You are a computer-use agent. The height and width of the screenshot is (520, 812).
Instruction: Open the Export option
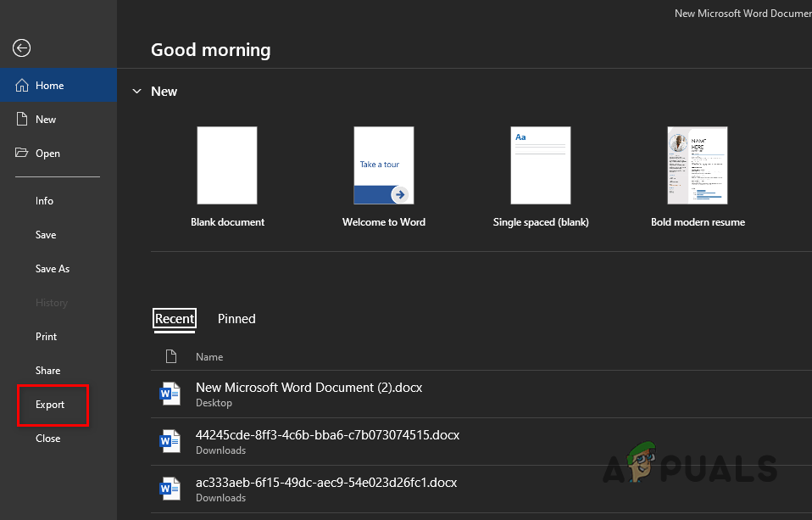[52, 405]
